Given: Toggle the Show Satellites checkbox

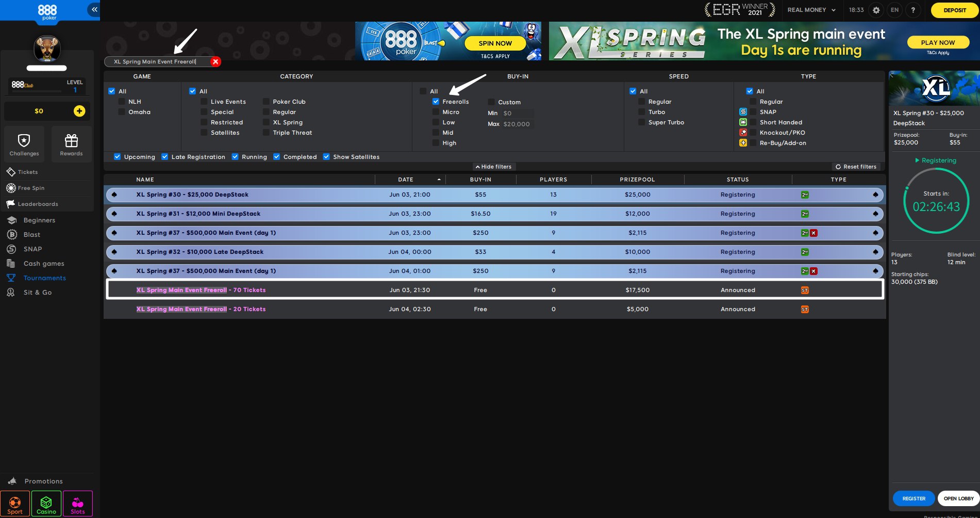Looking at the screenshot, I should (326, 157).
